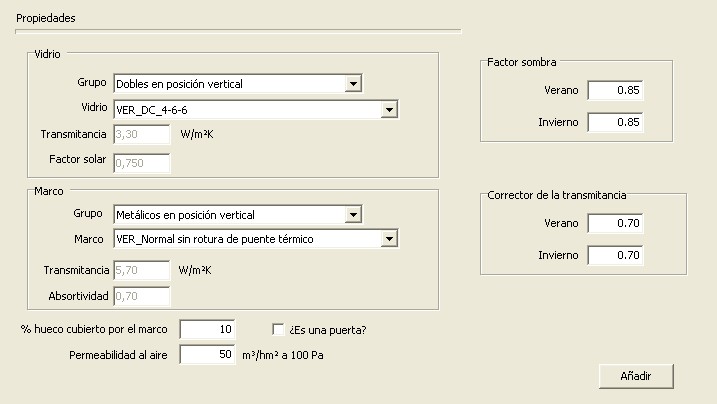This screenshot has width=717, height=404.
Task: Focus the % hueco cubierto por el marco field
Action: pos(208,329)
